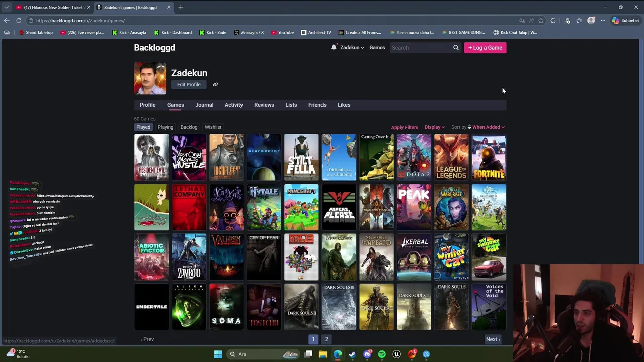Open the browser profile avatar icon

[x=591, y=21]
